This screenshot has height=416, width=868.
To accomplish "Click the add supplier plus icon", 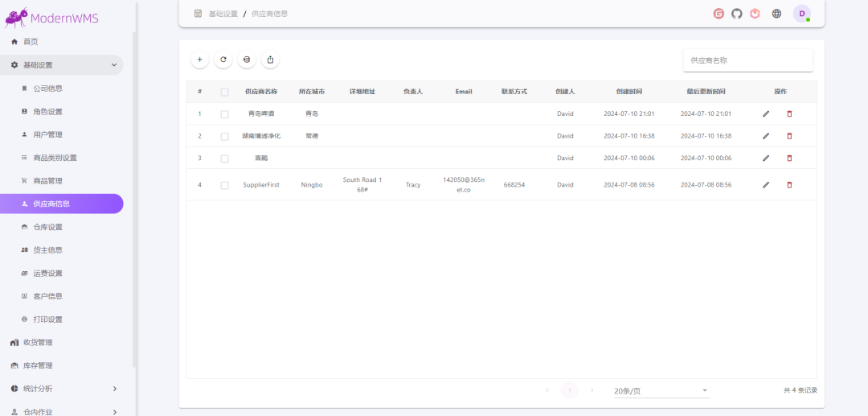I will [199, 60].
